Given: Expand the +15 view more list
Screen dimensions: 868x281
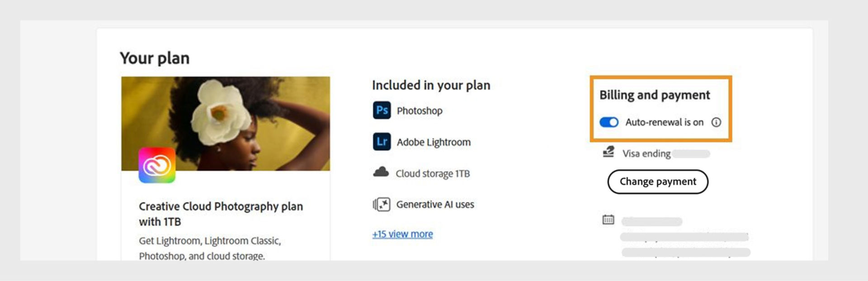Looking at the screenshot, I should [402, 234].
